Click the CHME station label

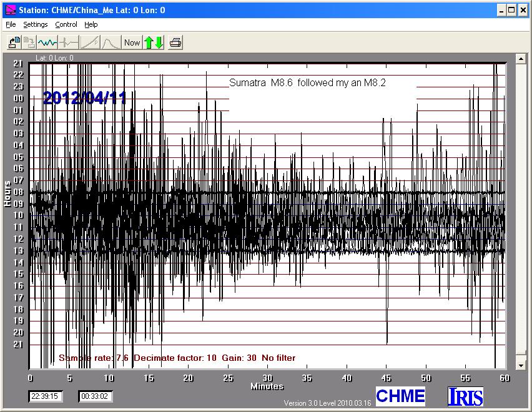[400, 396]
